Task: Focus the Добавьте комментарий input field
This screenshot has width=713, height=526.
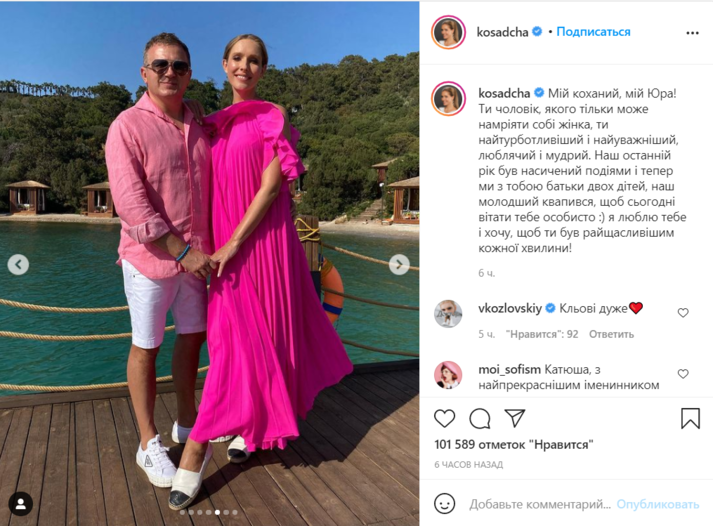Action: 540,504
